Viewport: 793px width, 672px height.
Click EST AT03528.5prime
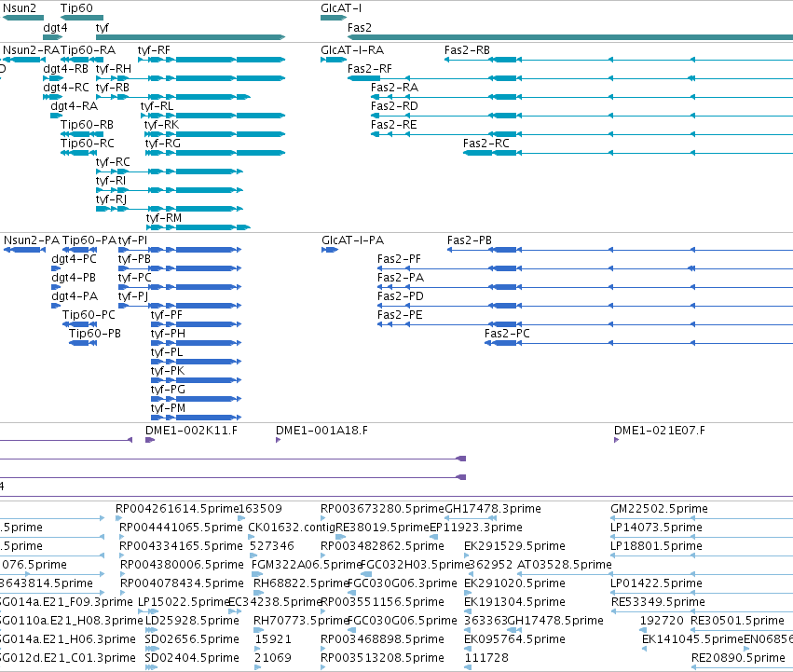(x=565, y=565)
